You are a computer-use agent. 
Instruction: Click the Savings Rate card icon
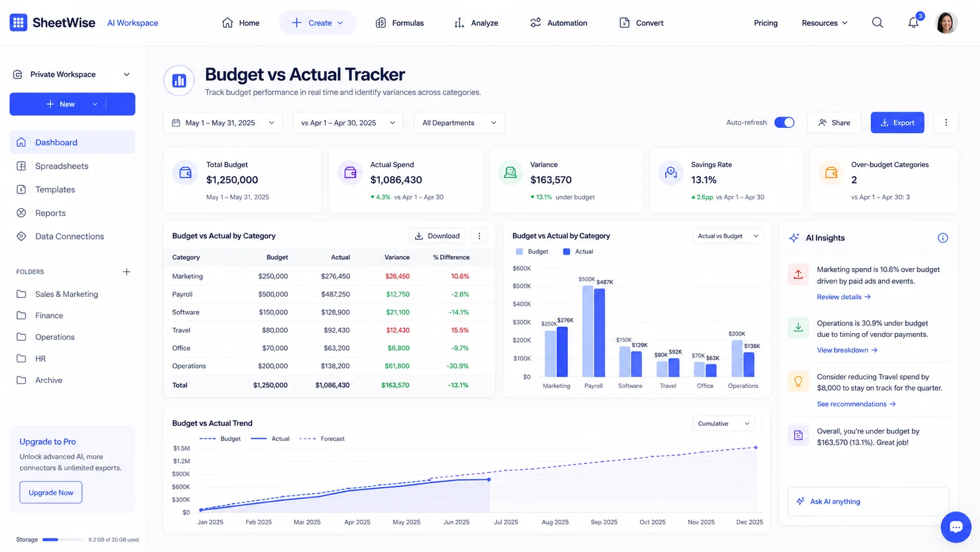671,172
